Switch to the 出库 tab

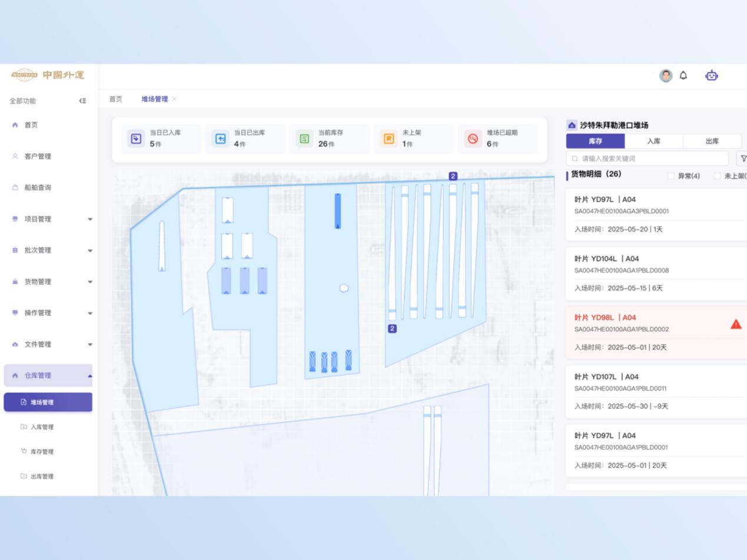point(712,141)
